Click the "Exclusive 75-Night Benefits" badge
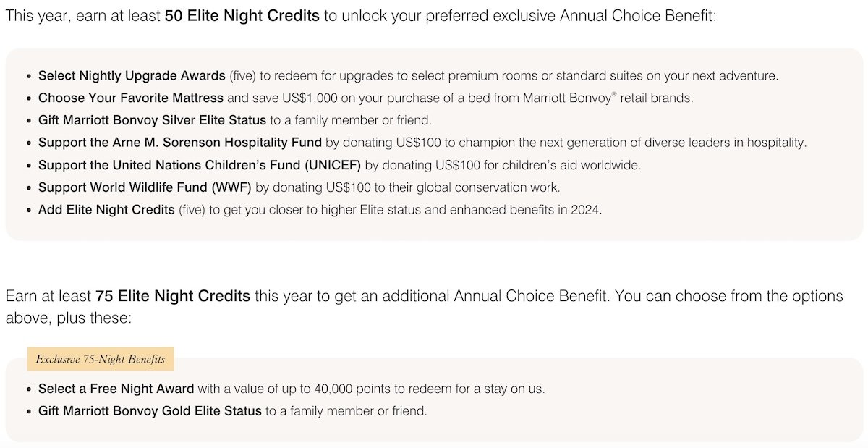The image size is (868, 448). [101, 359]
